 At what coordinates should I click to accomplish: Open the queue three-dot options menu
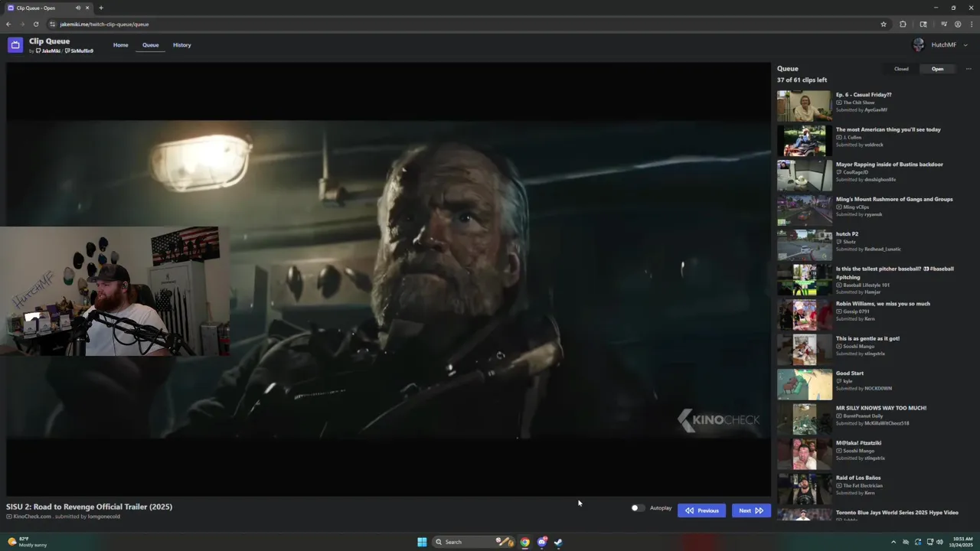click(x=968, y=69)
